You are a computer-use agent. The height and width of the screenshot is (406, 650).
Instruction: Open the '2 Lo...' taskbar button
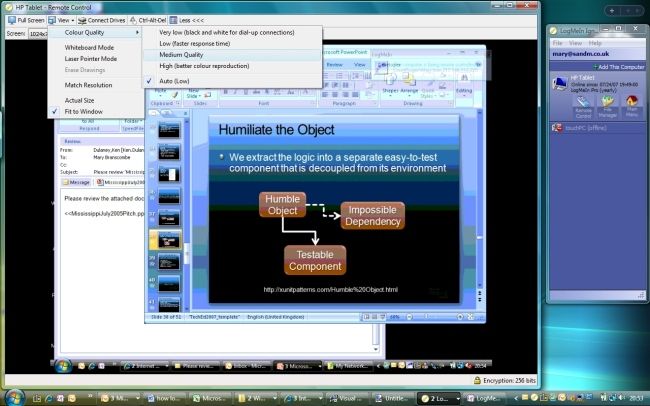coord(439,399)
